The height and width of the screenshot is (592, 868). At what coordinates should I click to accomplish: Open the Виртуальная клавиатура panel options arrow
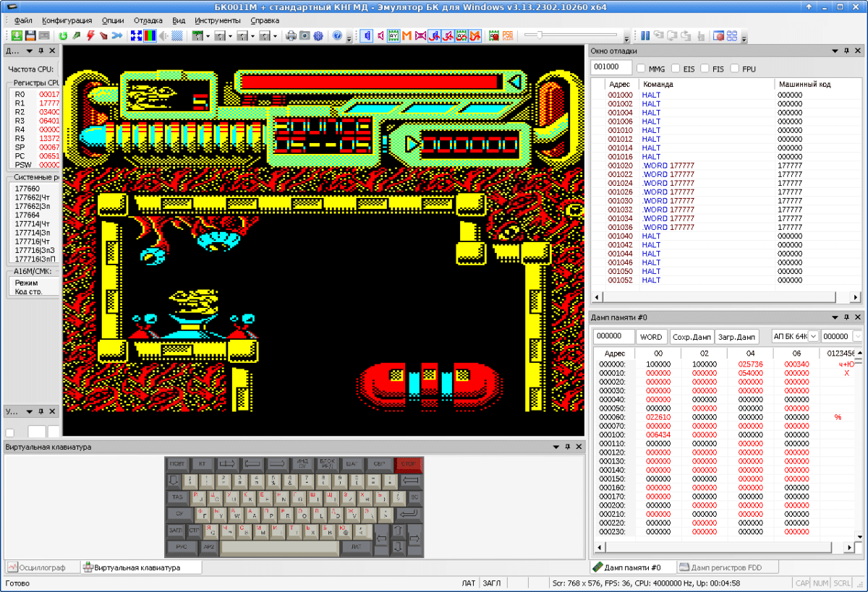coord(556,447)
